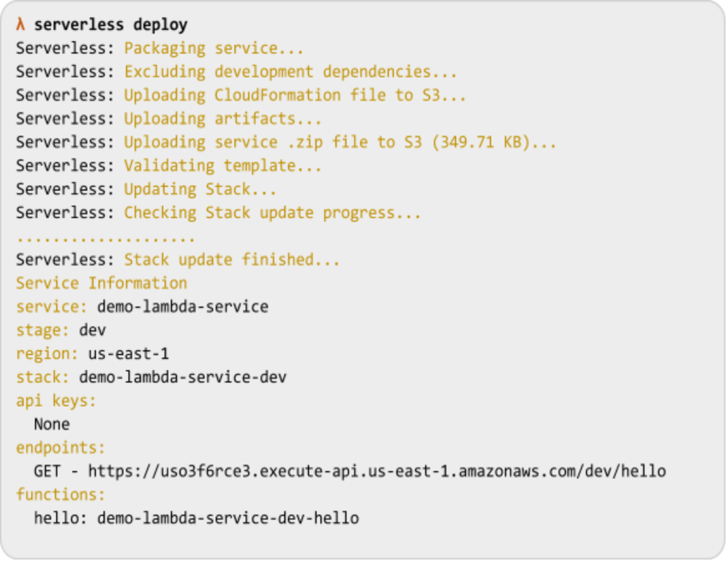Click the GET endpoint URL
The height and width of the screenshot is (562, 728).
377,472
